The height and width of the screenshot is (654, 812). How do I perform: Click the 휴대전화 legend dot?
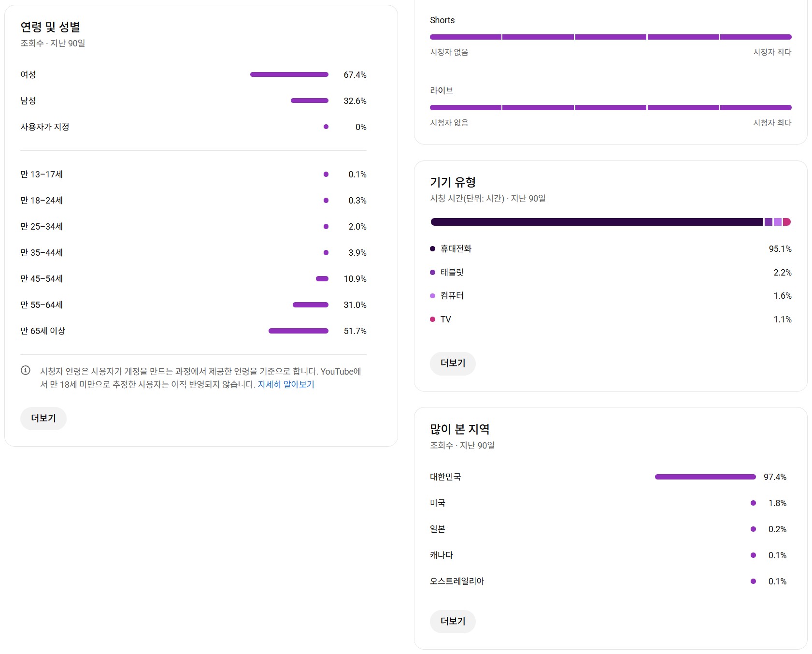[x=432, y=249]
